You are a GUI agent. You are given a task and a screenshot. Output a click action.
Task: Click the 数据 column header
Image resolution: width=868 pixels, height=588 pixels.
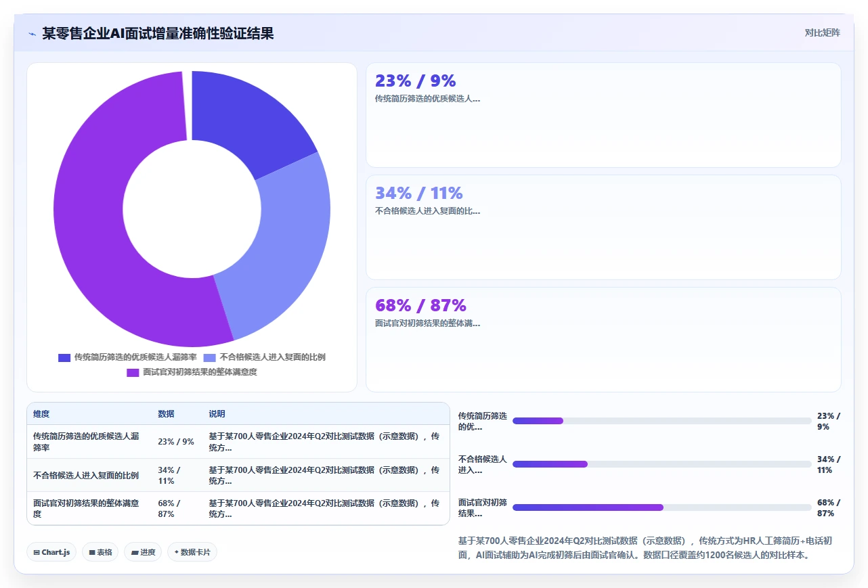[x=166, y=414]
